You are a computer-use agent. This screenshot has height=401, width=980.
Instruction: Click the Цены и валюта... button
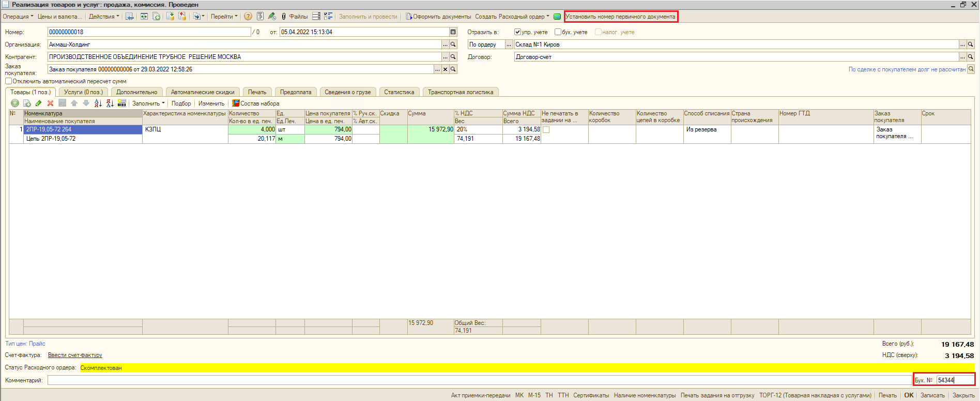click(59, 17)
